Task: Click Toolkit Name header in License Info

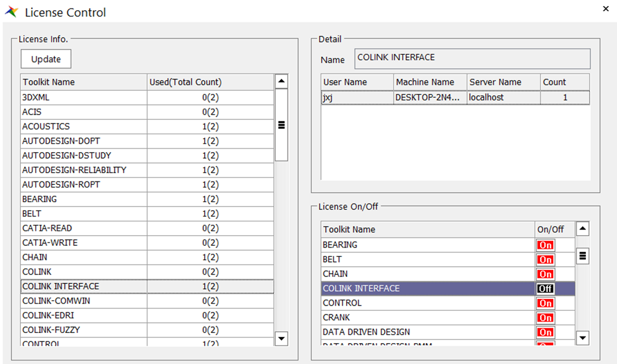Action: pyautogui.click(x=84, y=82)
